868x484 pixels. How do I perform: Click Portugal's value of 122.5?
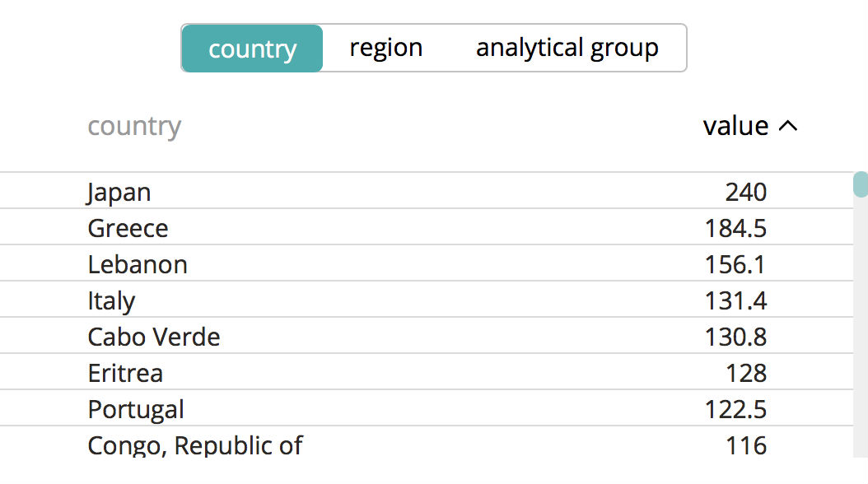(735, 409)
